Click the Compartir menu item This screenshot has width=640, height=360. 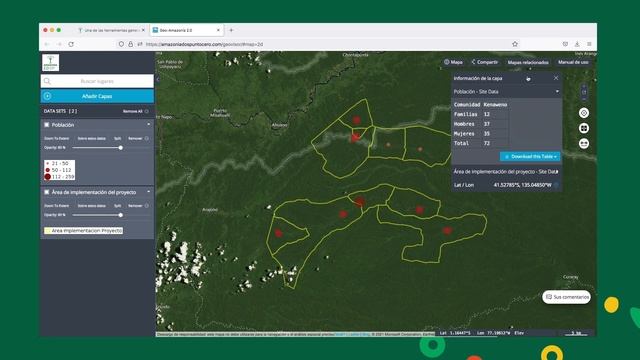(x=484, y=62)
